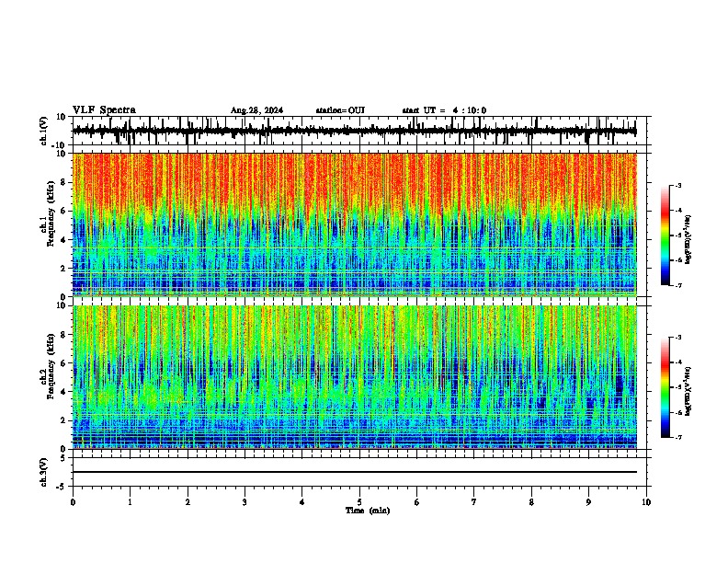Click the "Time (min)" axis label
This screenshot has width=728, height=563.
pos(368,511)
